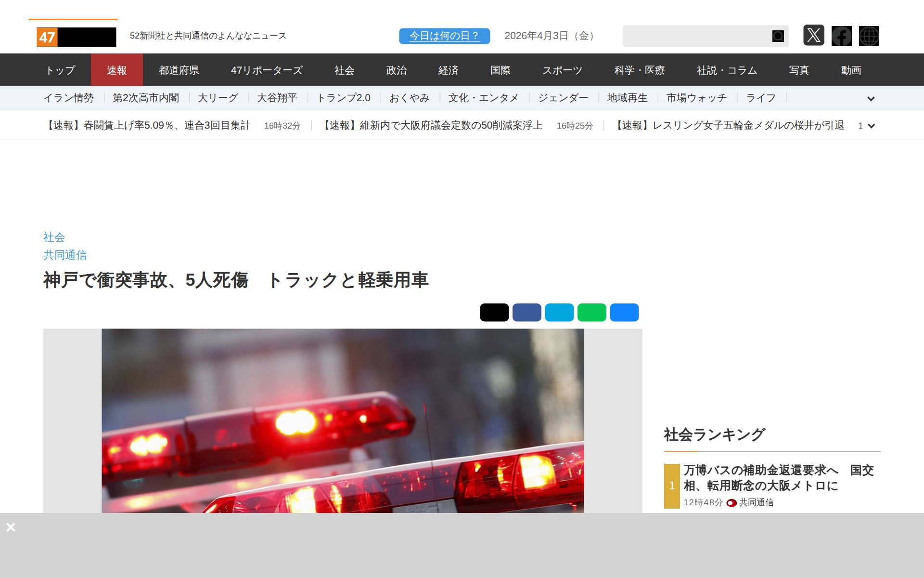Click the search magnifier icon
Screen dimensions: 924x578
pos(778,36)
